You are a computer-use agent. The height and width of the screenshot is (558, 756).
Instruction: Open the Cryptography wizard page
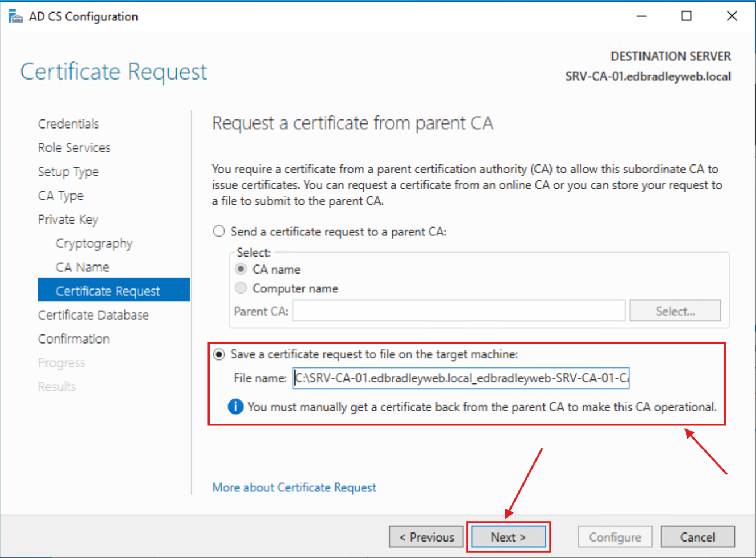coord(94,243)
